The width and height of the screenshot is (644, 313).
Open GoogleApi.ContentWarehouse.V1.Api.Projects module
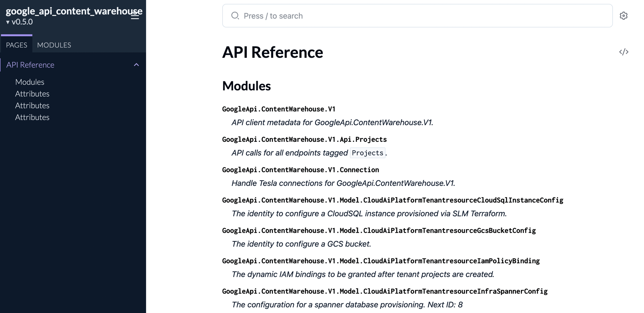[x=304, y=139]
